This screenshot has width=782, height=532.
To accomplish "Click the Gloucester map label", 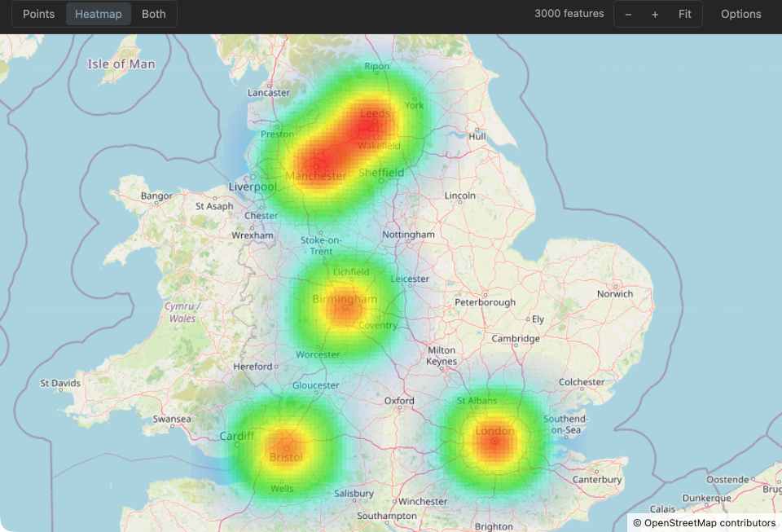I will pos(316,385).
